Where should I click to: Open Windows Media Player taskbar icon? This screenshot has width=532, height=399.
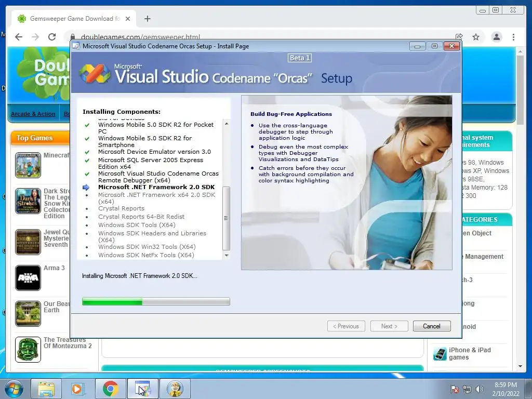(78, 389)
